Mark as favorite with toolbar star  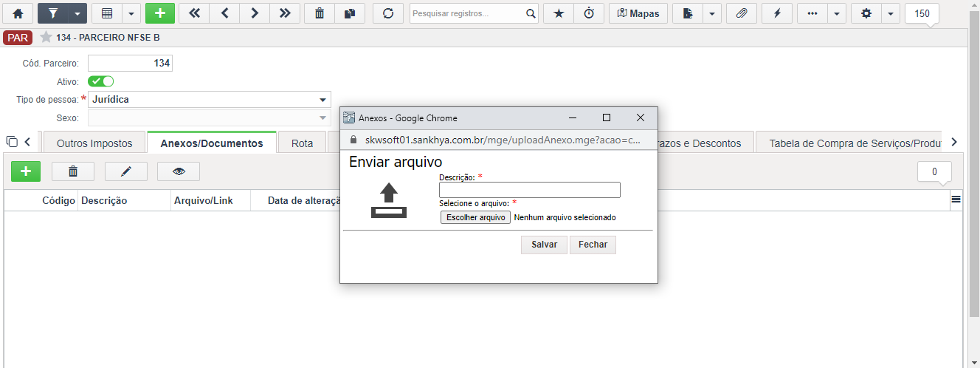(558, 13)
